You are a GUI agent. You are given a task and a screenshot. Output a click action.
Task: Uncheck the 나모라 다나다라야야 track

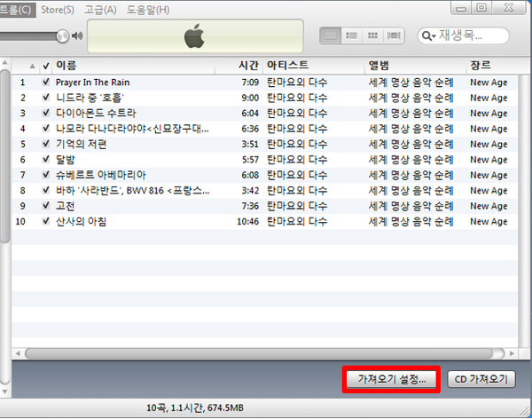(x=46, y=129)
